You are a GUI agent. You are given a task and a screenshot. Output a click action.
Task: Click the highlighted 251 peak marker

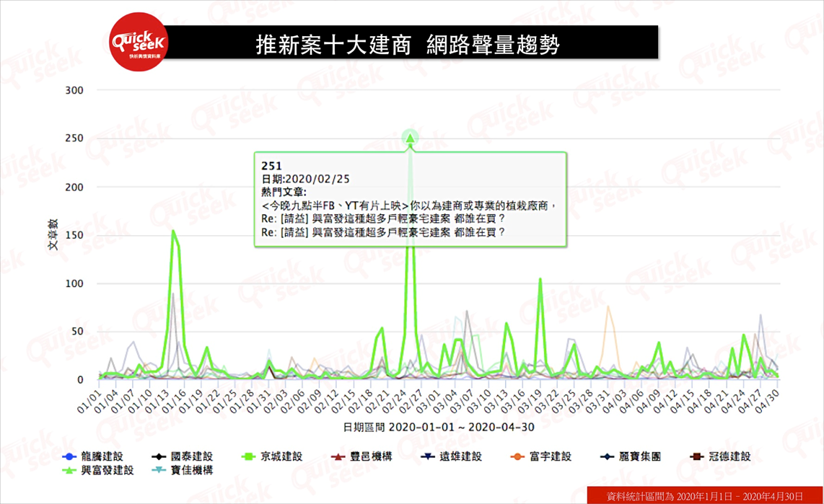[x=410, y=138]
